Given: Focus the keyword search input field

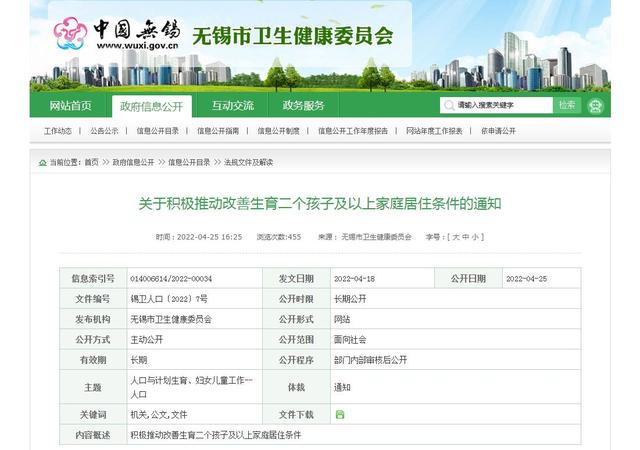Looking at the screenshot, I should [x=502, y=105].
